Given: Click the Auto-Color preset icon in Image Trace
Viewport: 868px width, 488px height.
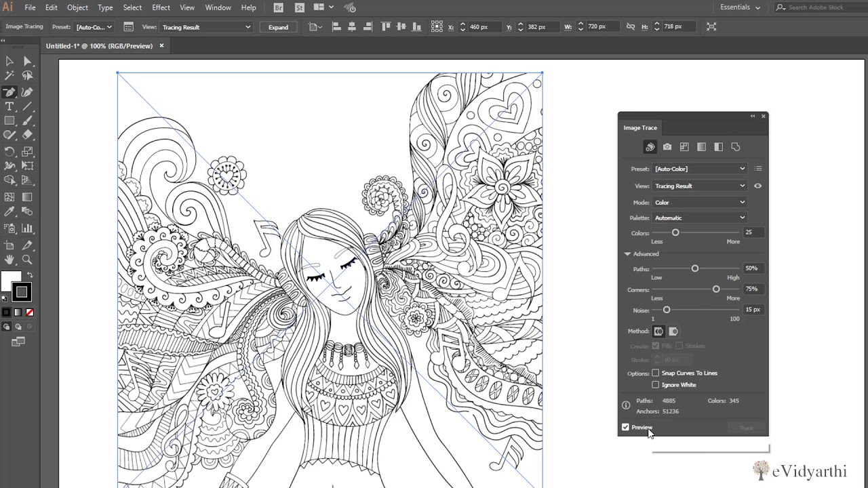Looking at the screenshot, I should (x=650, y=147).
